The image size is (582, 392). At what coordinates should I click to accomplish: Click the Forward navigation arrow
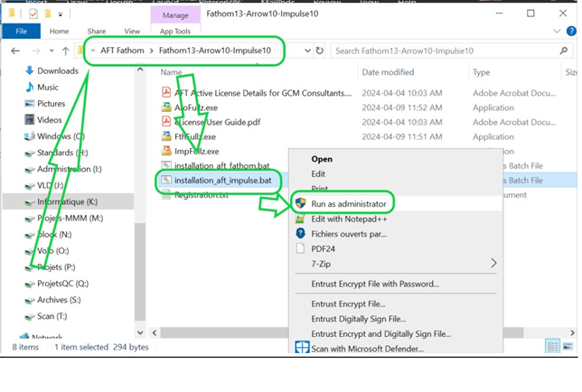click(35, 51)
